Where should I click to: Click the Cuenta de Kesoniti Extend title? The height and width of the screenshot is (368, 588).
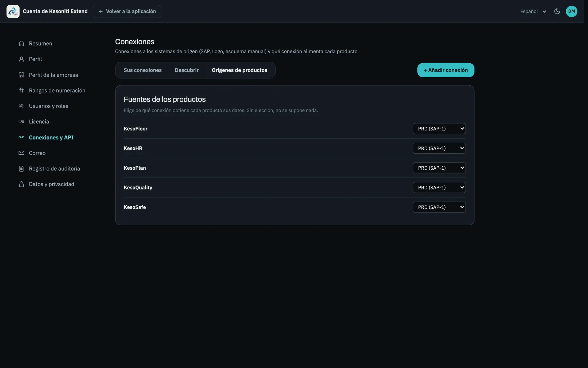tap(55, 11)
